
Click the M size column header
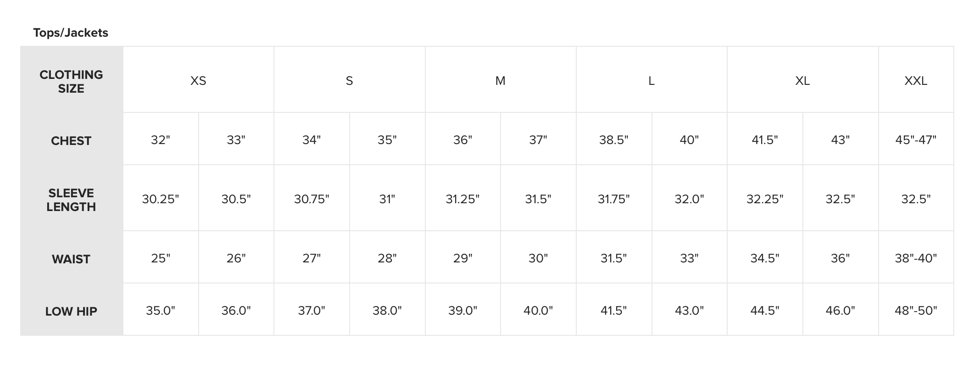click(500, 81)
